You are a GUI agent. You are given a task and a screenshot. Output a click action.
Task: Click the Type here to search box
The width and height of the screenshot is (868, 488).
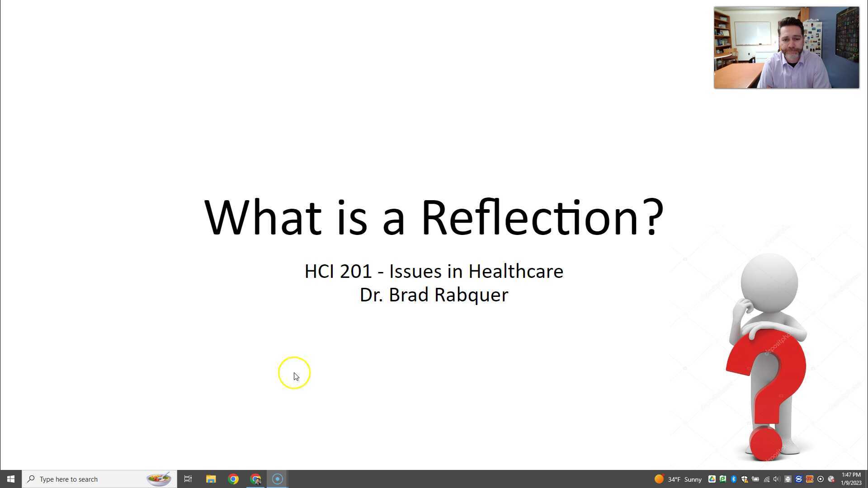point(90,479)
